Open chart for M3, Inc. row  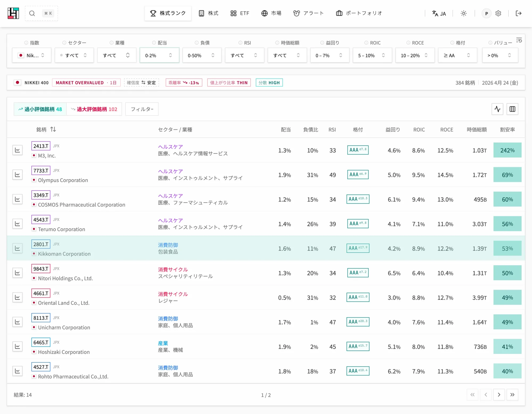(18, 150)
